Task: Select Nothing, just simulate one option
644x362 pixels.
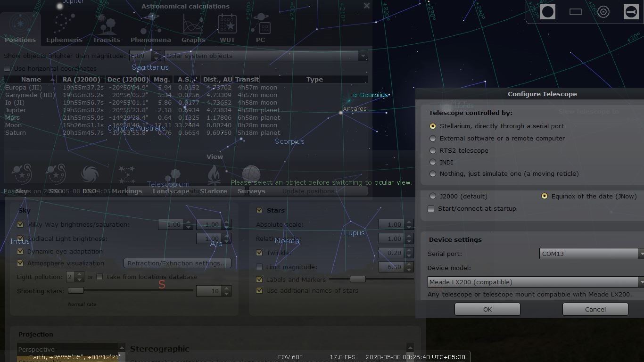Action: click(433, 173)
